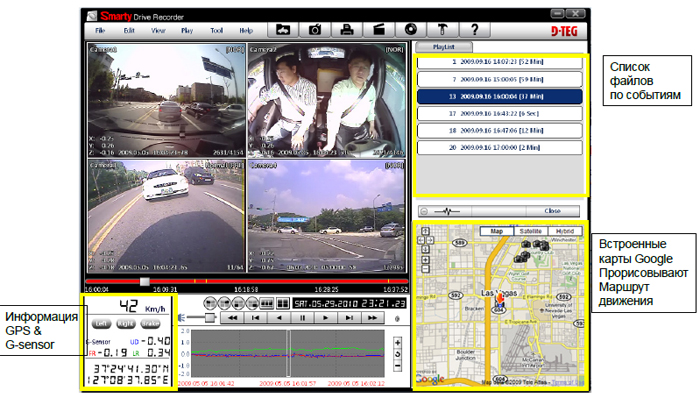The height and width of the screenshot is (398, 700).
Task: Click the interior cabin camera video pane
Action: (x=327, y=100)
